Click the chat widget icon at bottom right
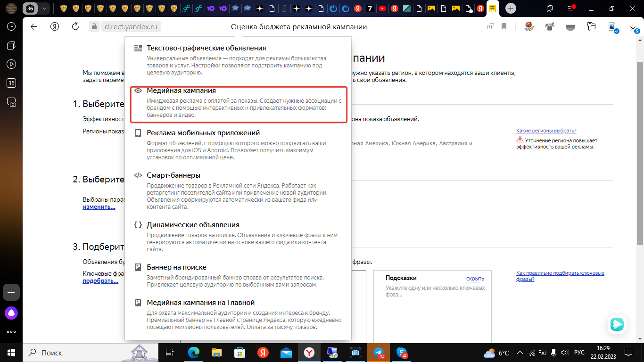 point(617,324)
